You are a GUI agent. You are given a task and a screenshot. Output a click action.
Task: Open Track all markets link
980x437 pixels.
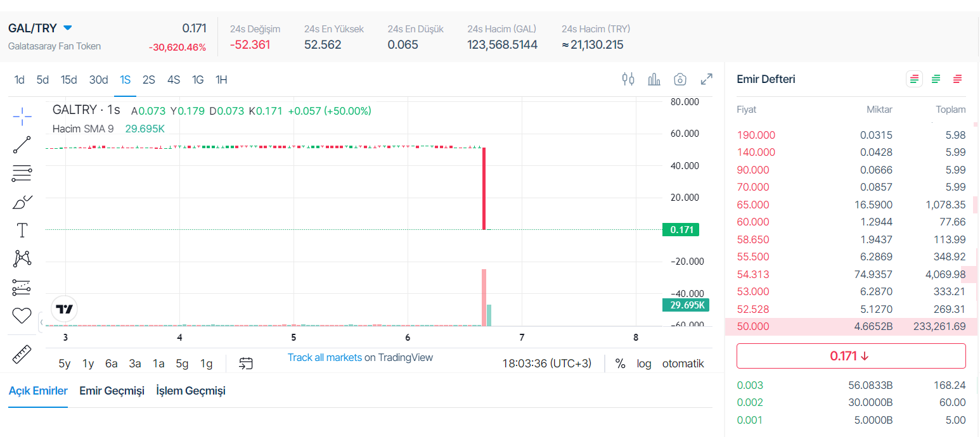click(x=325, y=357)
